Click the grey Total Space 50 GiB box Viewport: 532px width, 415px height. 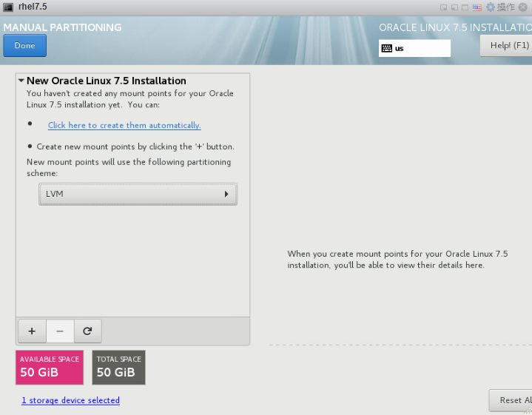click(x=118, y=368)
